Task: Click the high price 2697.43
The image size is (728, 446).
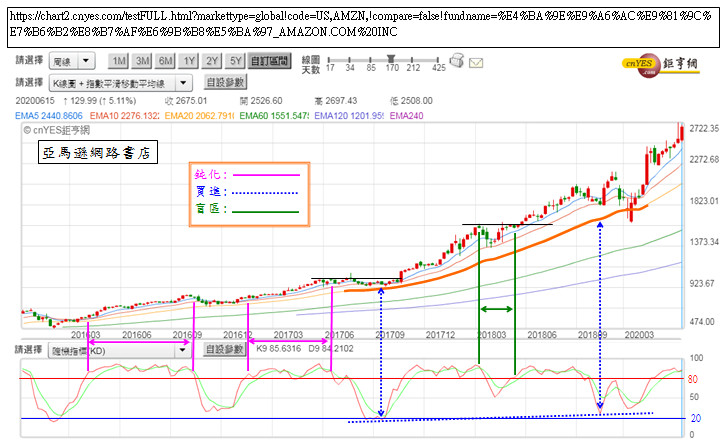Action: (336, 101)
